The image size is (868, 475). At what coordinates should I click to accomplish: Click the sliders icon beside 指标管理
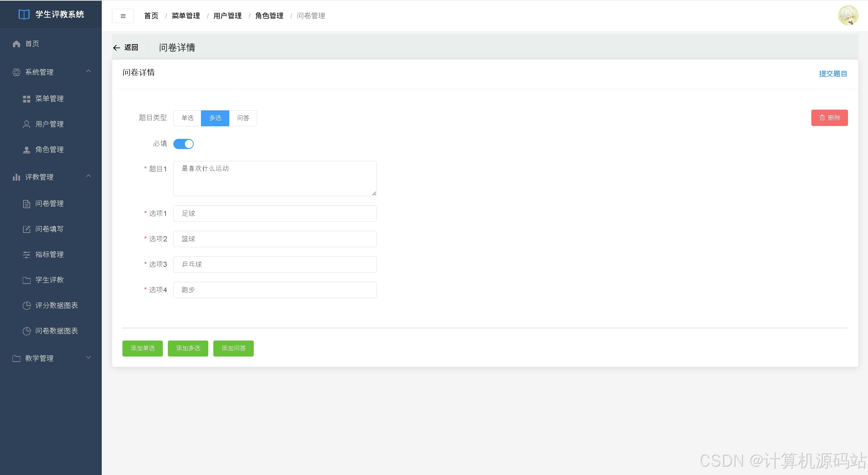point(26,255)
